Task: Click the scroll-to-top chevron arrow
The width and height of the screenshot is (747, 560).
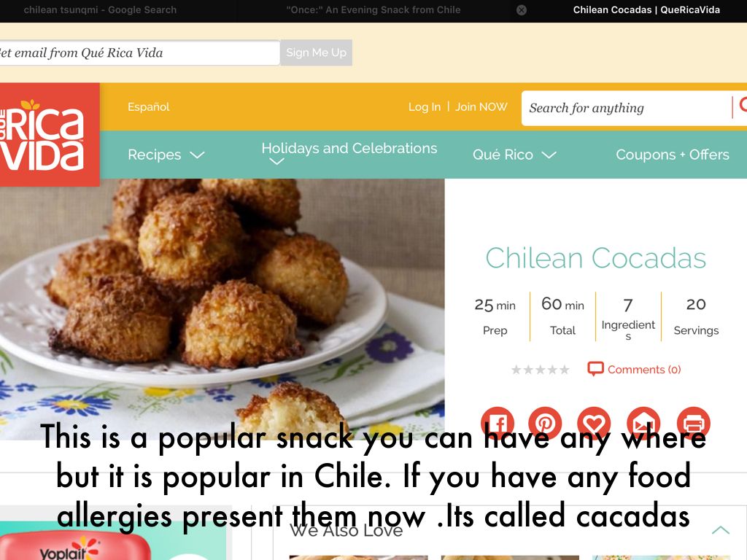Action: [x=720, y=530]
